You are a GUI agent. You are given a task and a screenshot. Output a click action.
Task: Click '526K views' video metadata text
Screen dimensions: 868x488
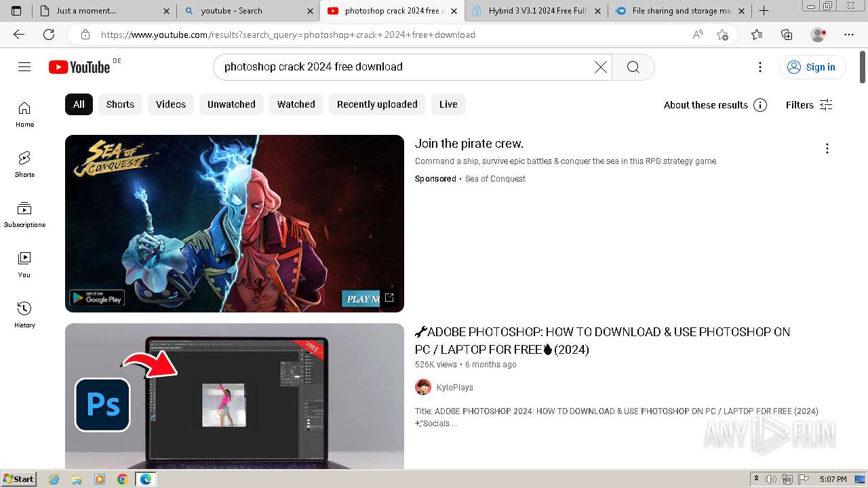coord(436,365)
